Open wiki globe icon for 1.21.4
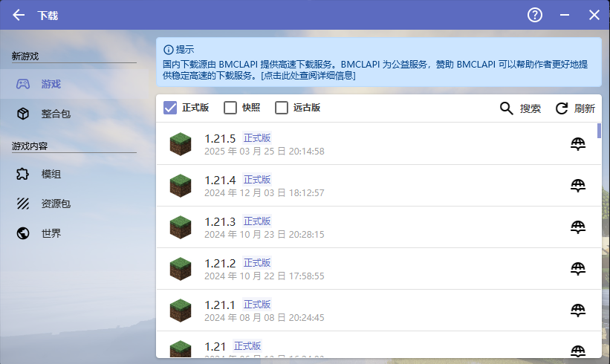The width and height of the screenshot is (610, 364). [x=578, y=186]
